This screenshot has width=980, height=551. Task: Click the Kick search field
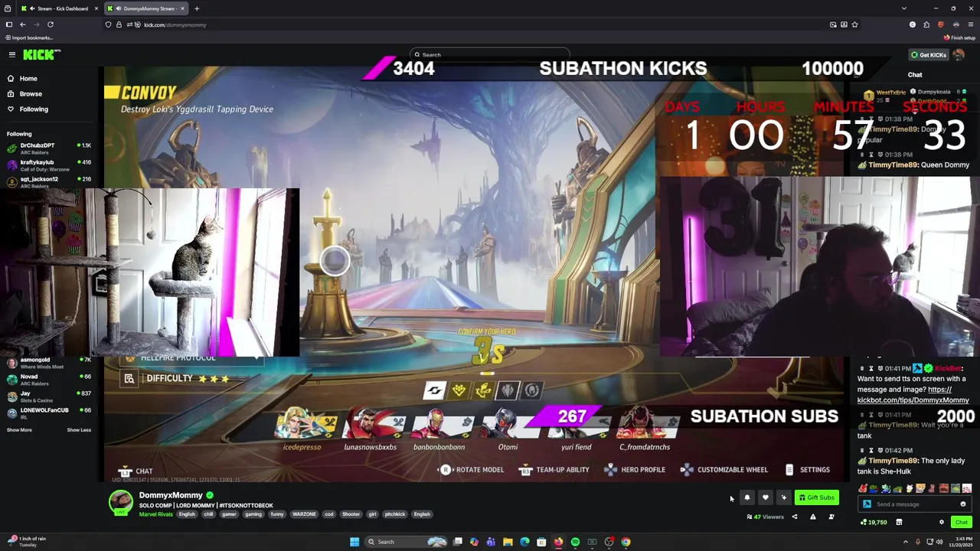point(490,54)
